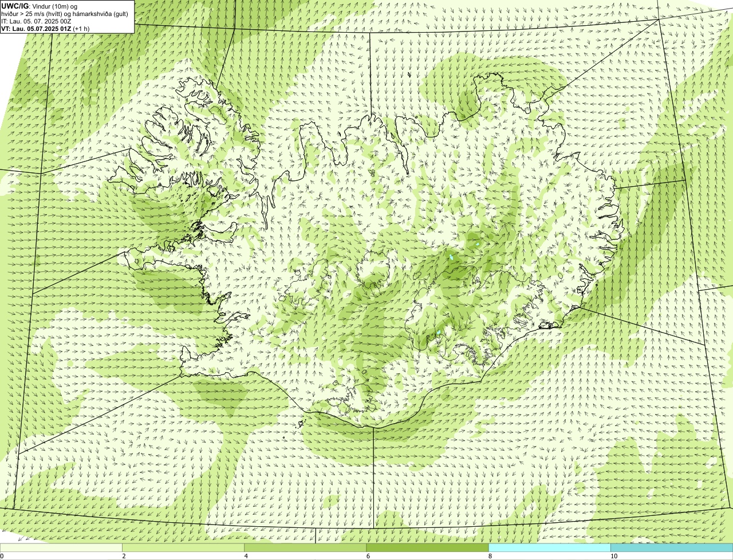Click the legend scale label '8'
Screen dimensions: 733x560
tap(490, 556)
